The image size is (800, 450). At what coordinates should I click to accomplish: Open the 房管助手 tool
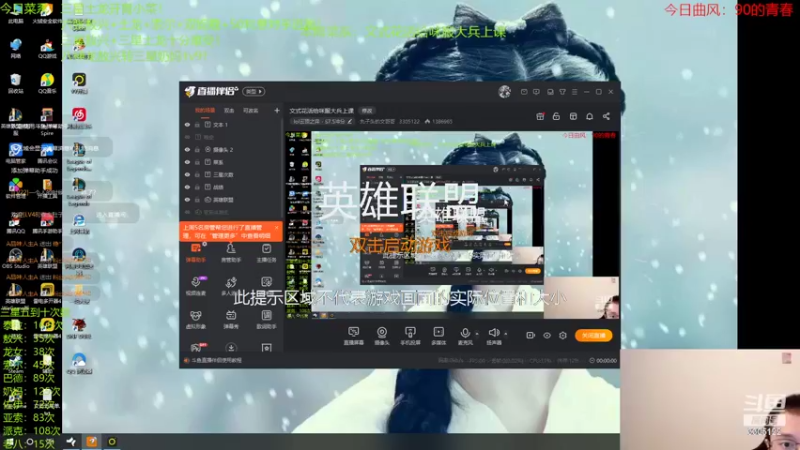(231, 253)
